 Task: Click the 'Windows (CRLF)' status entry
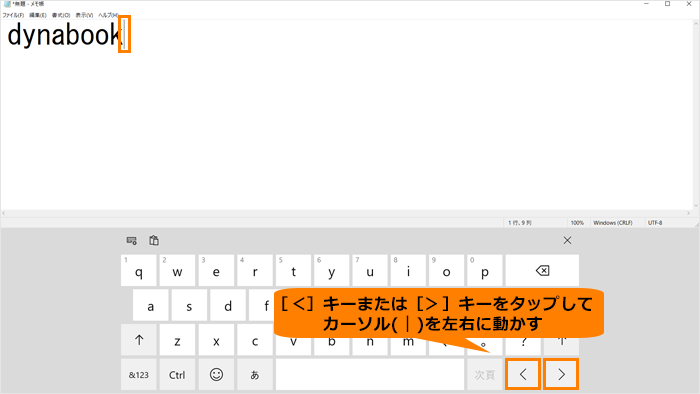pos(613,223)
